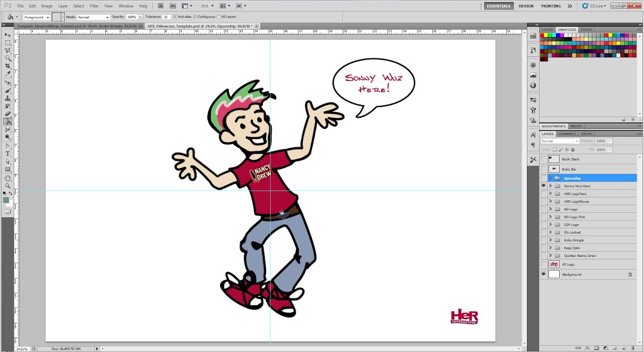Open the Paragraph panel icon
Viewport: 644px width, 352px height.
point(533,145)
